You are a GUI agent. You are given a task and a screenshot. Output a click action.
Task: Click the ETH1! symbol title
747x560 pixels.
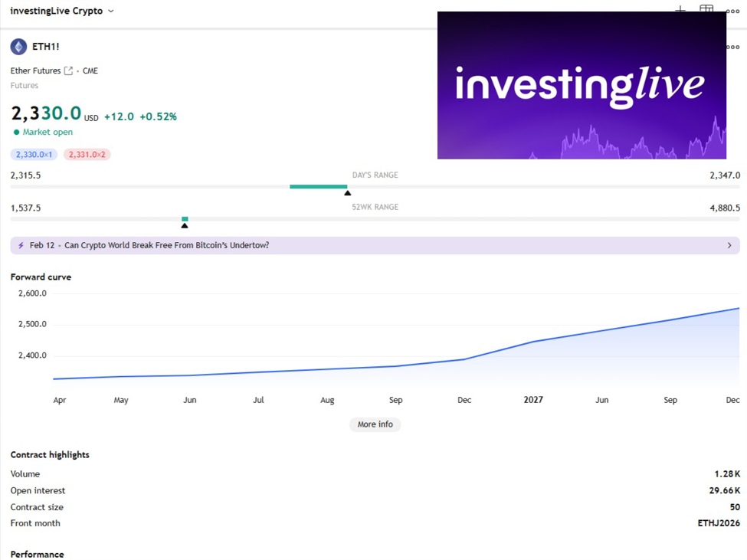44,47
